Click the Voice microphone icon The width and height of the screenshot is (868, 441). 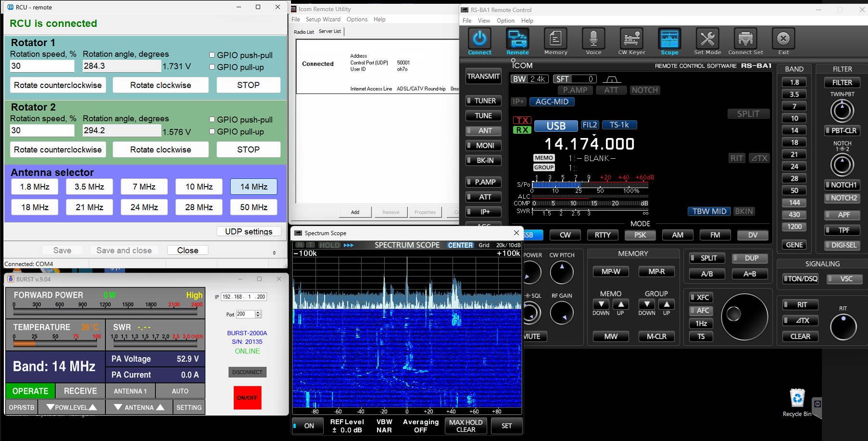(x=593, y=39)
